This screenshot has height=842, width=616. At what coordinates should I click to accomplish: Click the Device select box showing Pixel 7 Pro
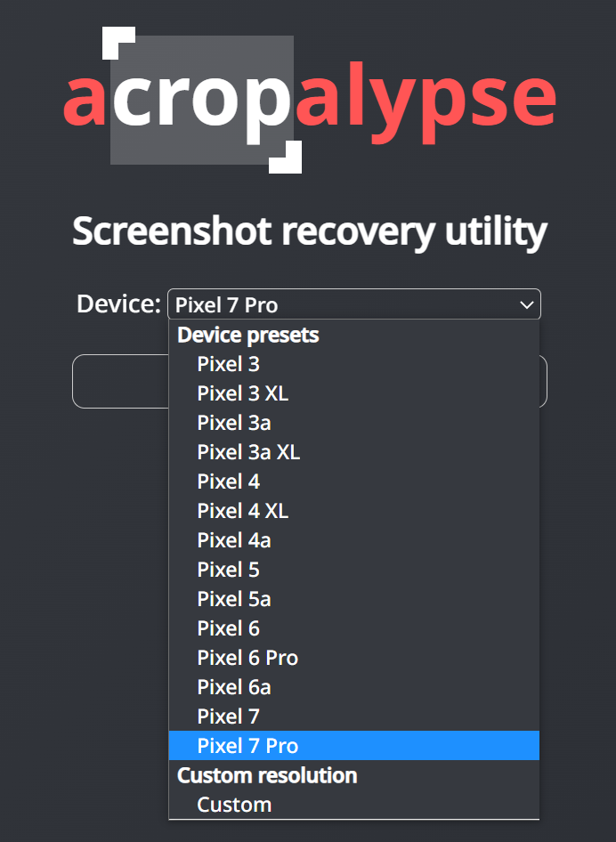pos(353,305)
